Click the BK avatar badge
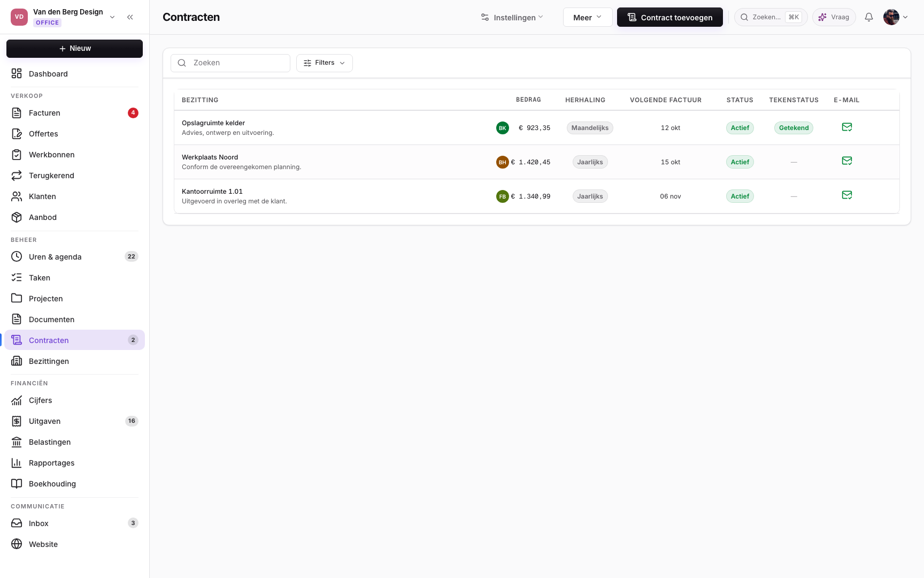Image resolution: width=924 pixels, height=578 pixels. [x=503, y=128]
